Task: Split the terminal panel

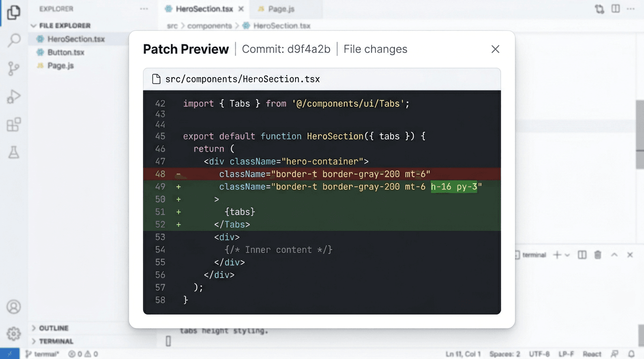Action: 582,255
